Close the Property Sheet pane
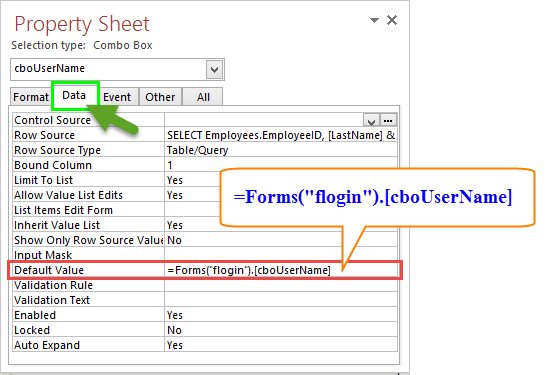The image size is (547, 375). (x=392, y=20)
